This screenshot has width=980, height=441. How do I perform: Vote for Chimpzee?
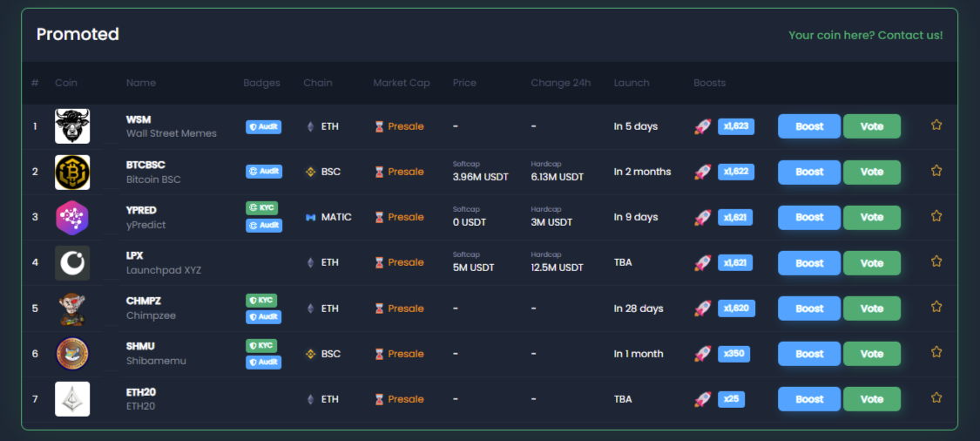pos(872,309)
